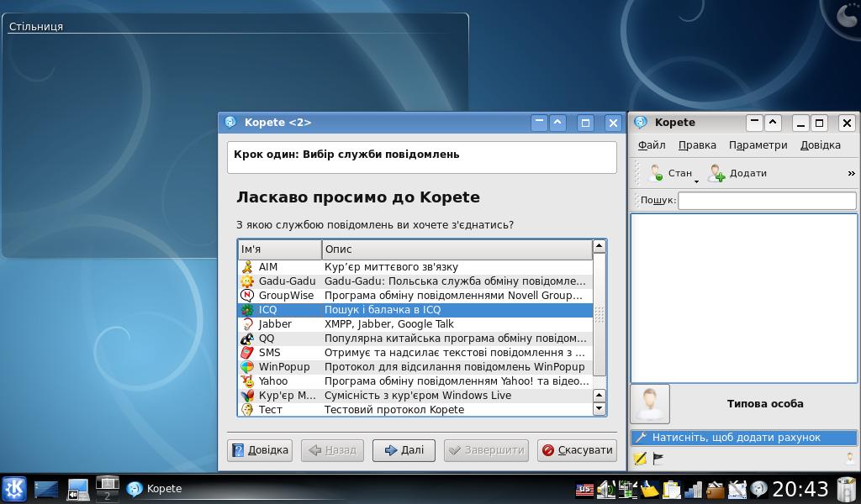Screen dimensions: 861x504
Task: Open the Стан dropdown arrow
Action: tap(696, 181)
